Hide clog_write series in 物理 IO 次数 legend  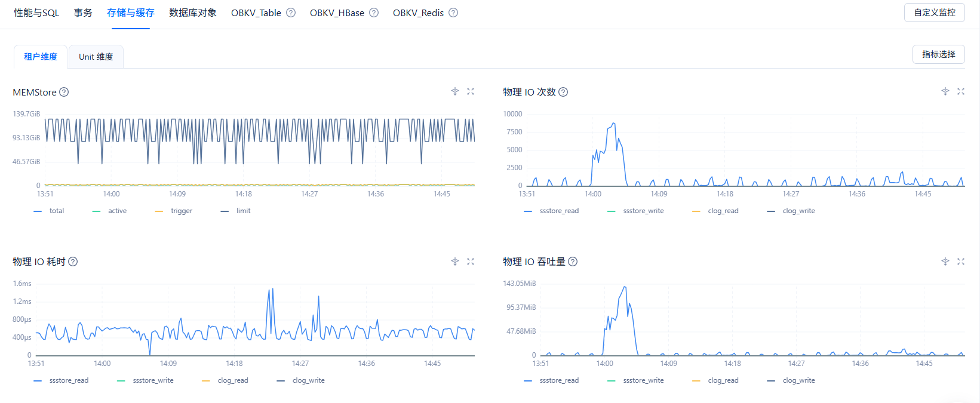(798, 211)
